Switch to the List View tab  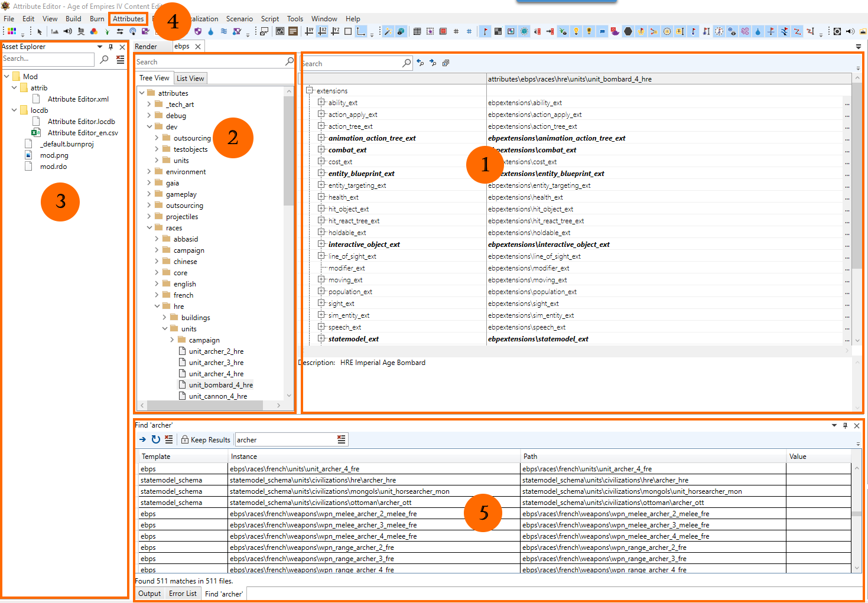point(190,78)
